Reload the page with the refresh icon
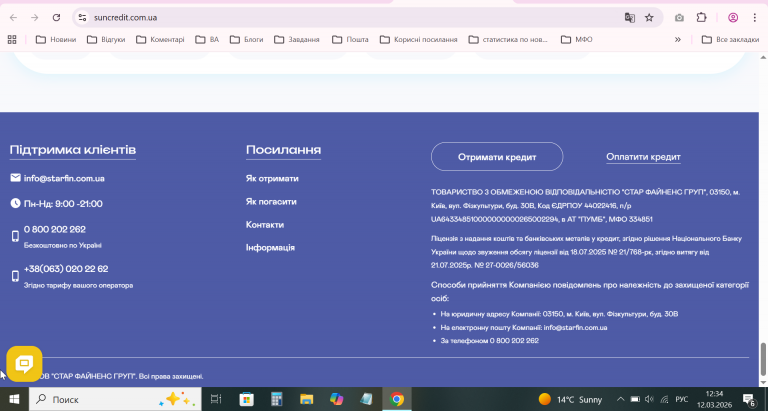The width and height of the screenshot is (768, 411). pos(56,18)
